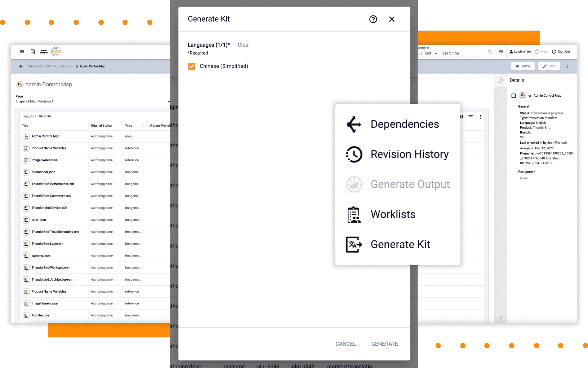
Task: Collapse the Details panel D icon
Action: pyautogui.click(x=500, y=80)
